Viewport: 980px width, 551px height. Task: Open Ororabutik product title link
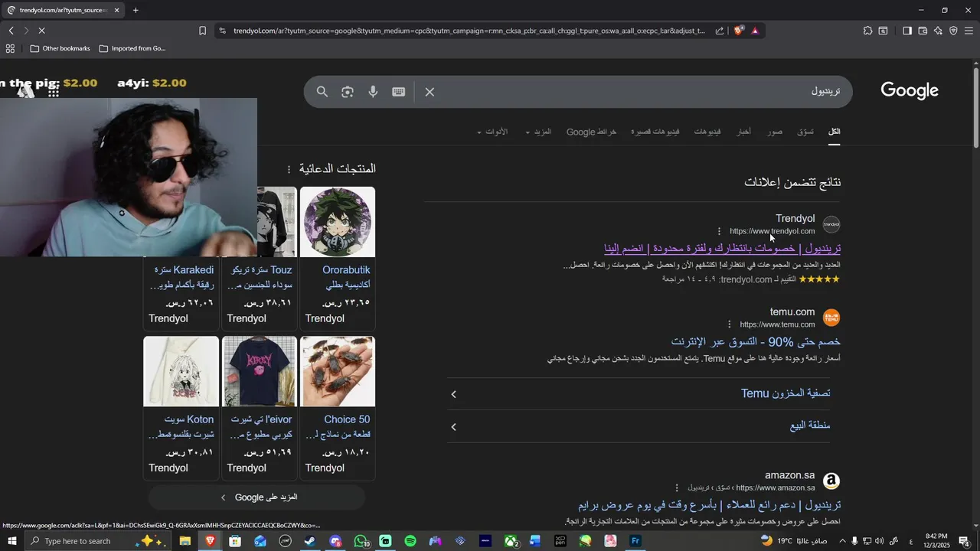[346, 270]
